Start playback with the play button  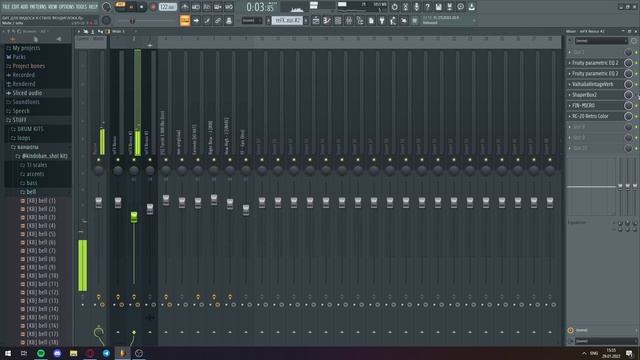(x=131, y=7)
